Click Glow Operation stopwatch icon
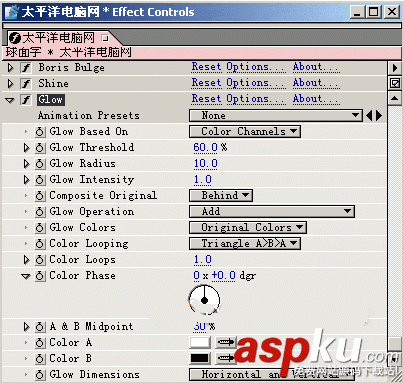 [x=40, y=212]
